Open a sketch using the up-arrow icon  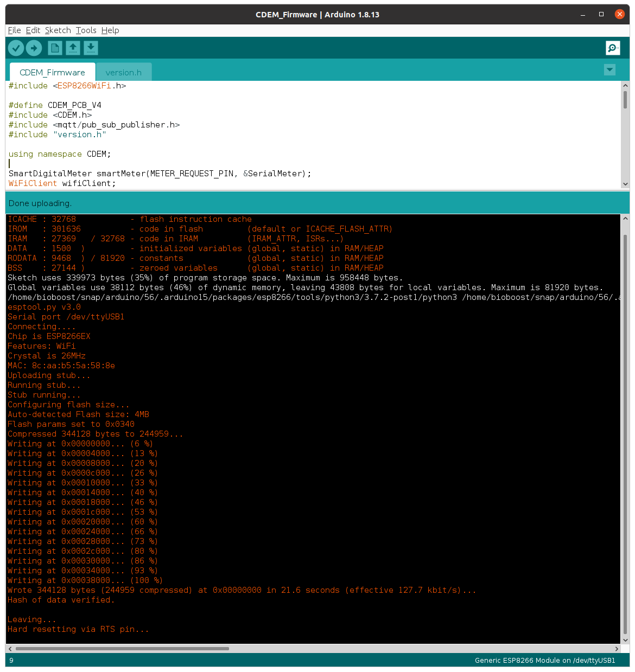pyautogui.click(x=73, y=48)
